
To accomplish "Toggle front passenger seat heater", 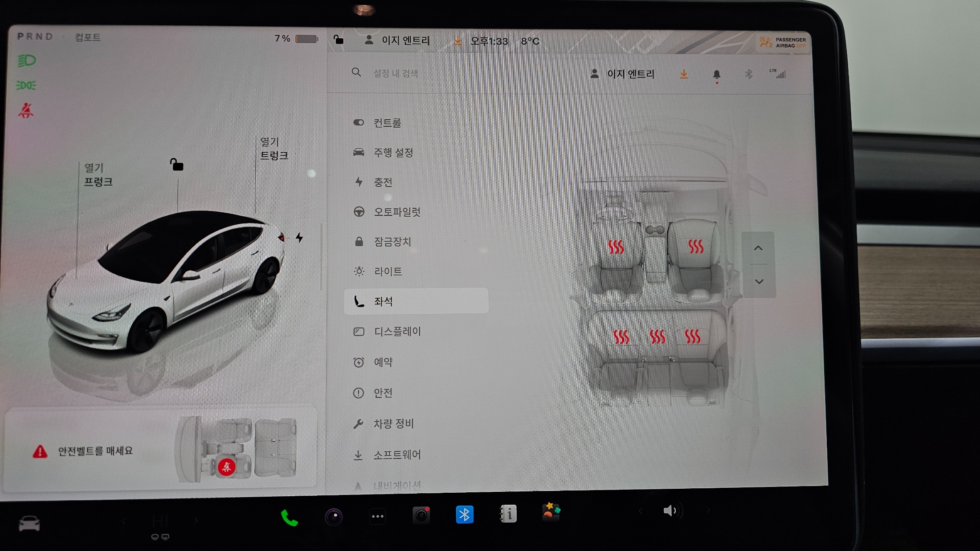I will tap(695, 246).
